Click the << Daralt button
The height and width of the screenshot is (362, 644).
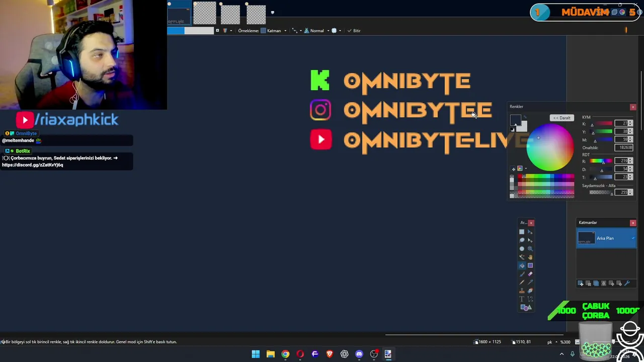(561, 118)
